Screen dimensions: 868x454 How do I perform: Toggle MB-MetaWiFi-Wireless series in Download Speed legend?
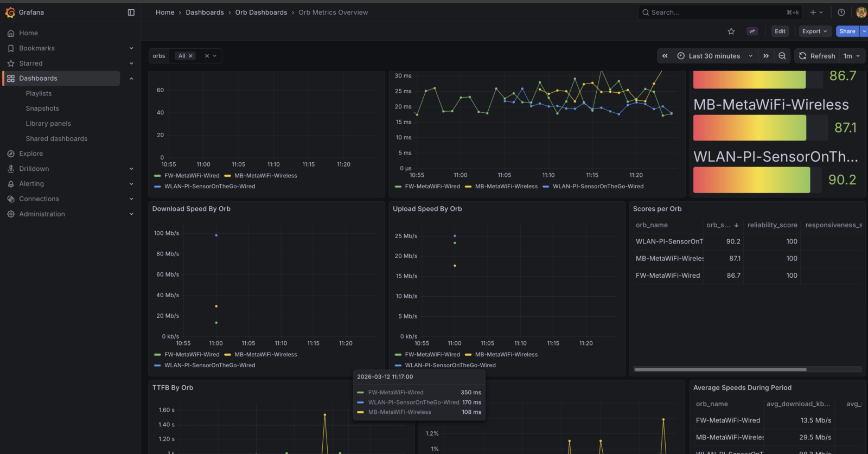[266, 355]
